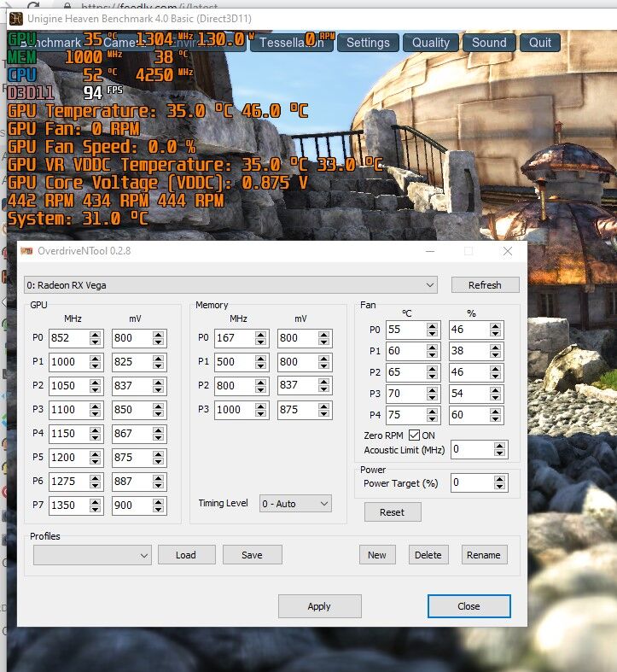This screenshot has height=672, width=617.
Task: Decrease the Memory P3 MHz value of 1000
Action: coord(260,413)
